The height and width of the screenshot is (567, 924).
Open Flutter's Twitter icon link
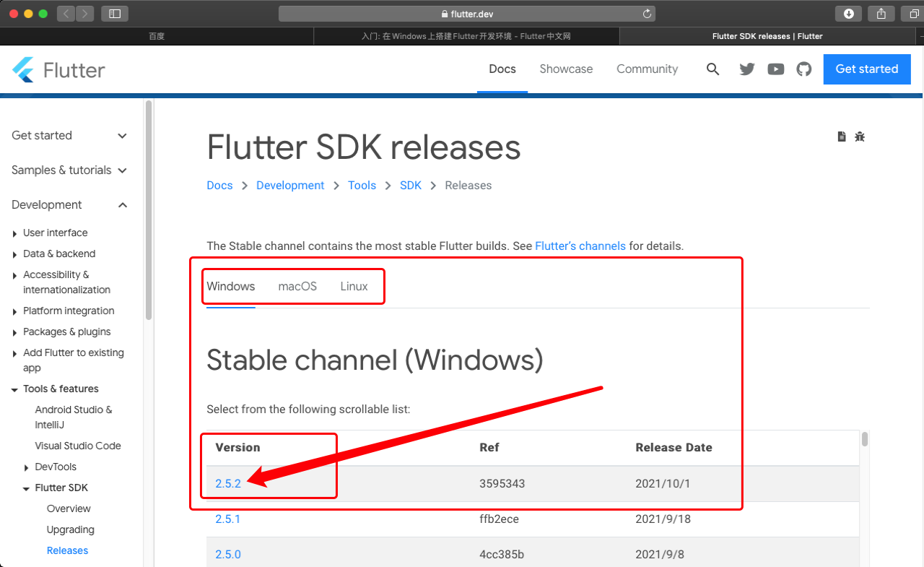(x=747, y=69)
